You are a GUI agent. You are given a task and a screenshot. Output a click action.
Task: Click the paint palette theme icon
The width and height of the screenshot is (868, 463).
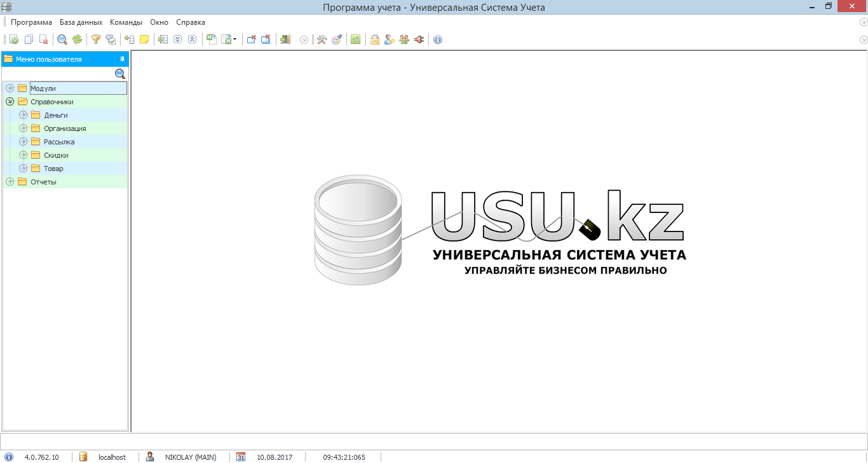click(336, 39)
